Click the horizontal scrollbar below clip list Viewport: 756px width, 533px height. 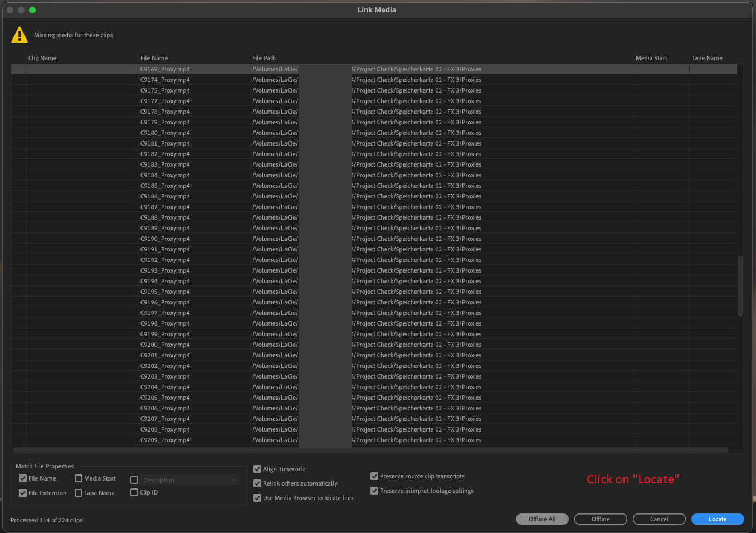coord(371,450)
